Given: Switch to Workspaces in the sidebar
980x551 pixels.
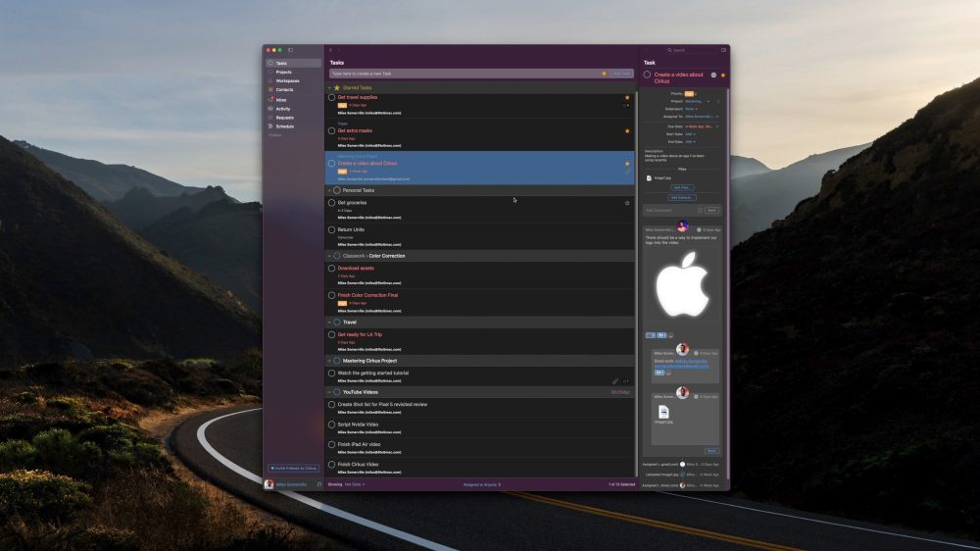Looking at the screenshot, I should 286,80.
